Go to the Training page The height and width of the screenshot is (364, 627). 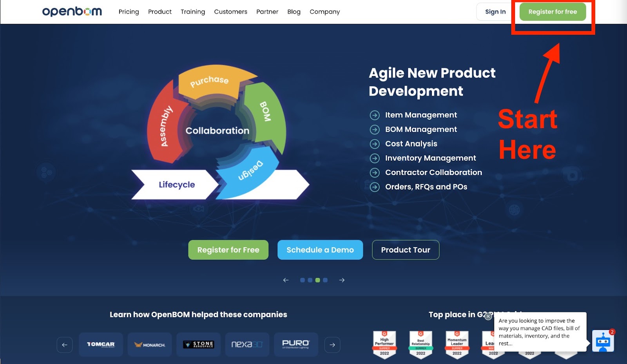pos(193,12)
